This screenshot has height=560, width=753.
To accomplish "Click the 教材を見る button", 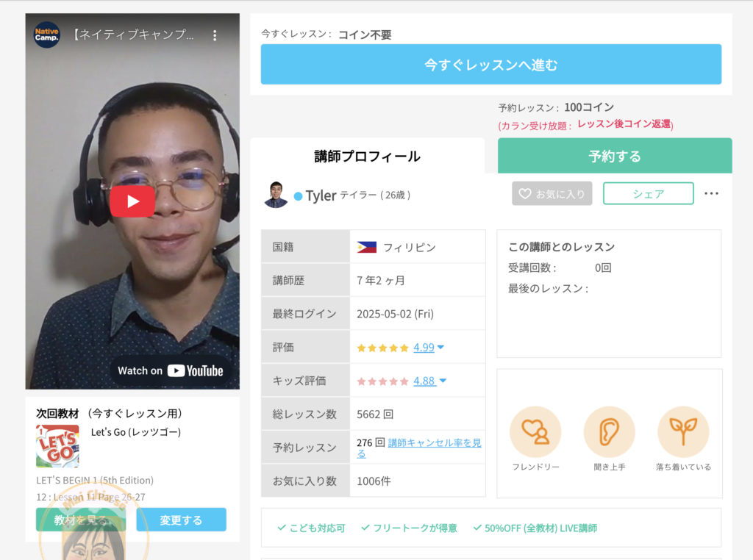I will 81,520.
